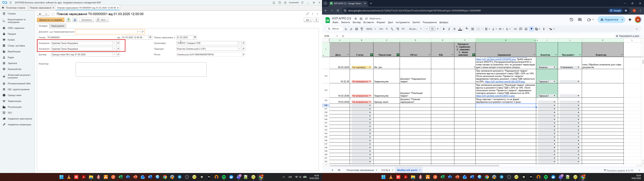Click the save (floppy disk) icon
This screenshot has width=644, height=181.
click(75, 20)
